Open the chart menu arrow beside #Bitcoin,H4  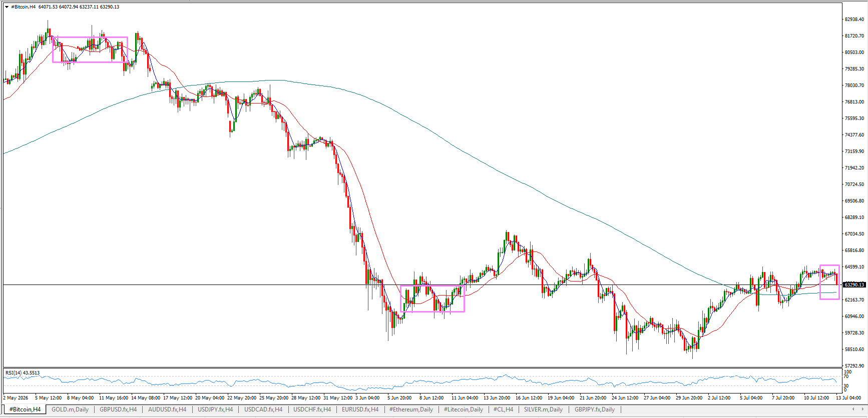(7, 7)
